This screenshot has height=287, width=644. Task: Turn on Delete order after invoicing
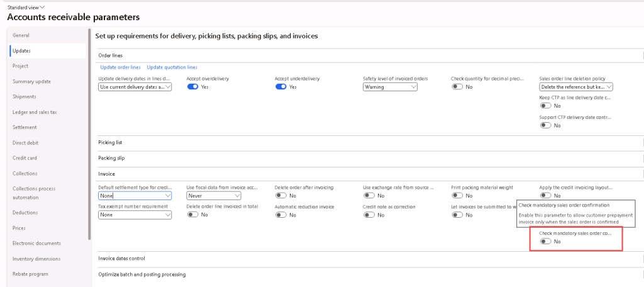(x=280, y=196)
